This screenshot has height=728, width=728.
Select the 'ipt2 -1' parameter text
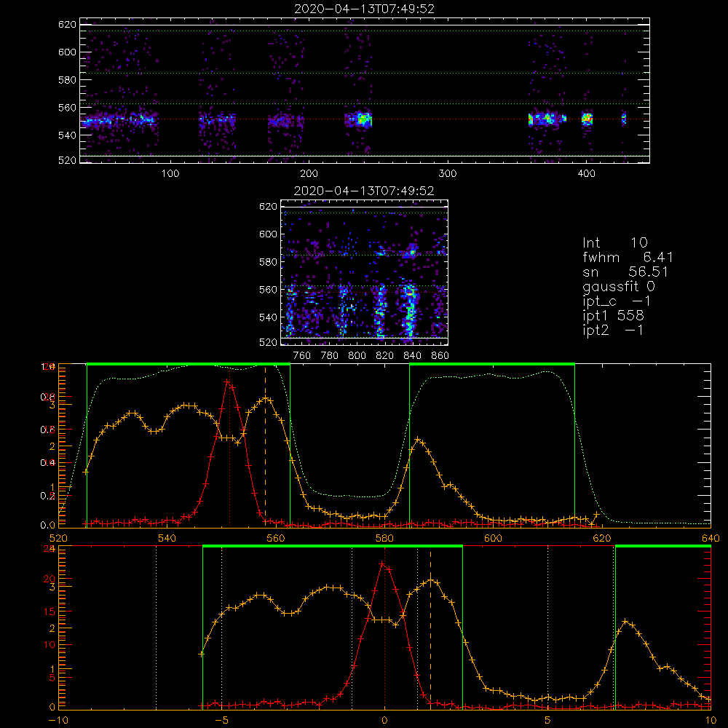click(x=613, y=330)
